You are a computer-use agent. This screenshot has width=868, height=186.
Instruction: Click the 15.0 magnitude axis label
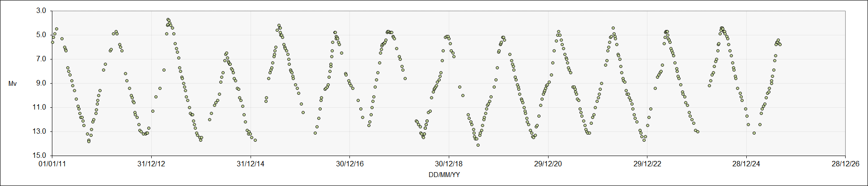pos(40,156)
